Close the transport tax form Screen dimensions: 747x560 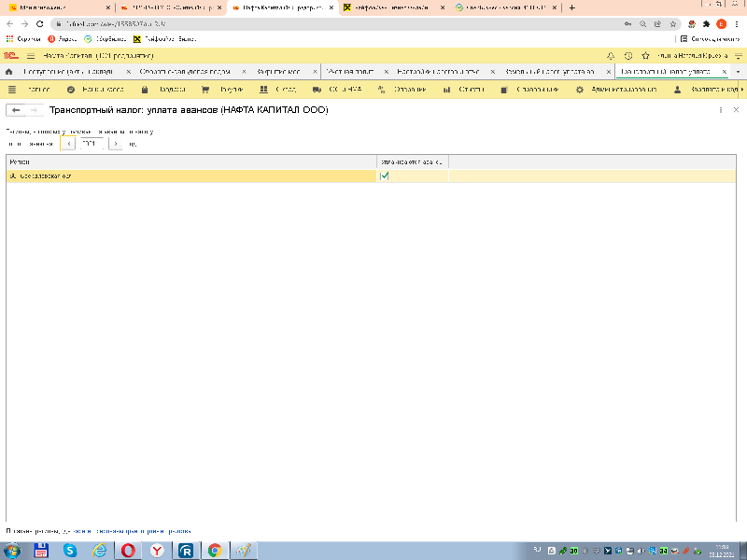[x=736, y=110]
